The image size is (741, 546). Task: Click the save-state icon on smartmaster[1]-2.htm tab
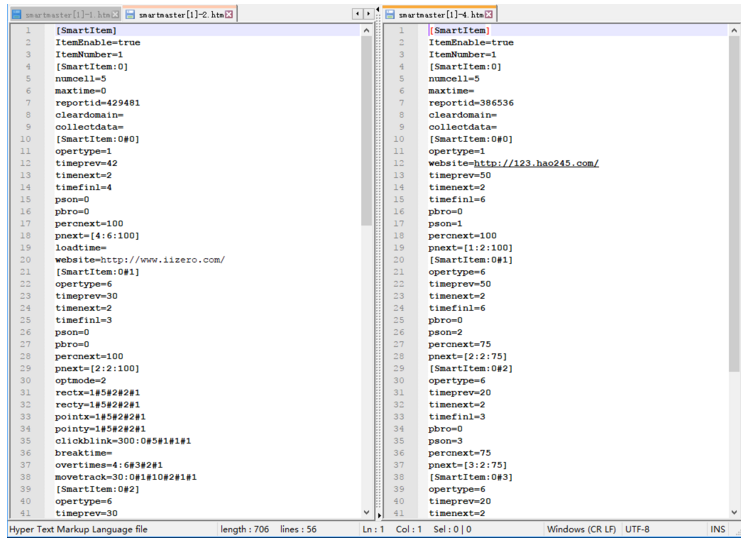(130, 15)
